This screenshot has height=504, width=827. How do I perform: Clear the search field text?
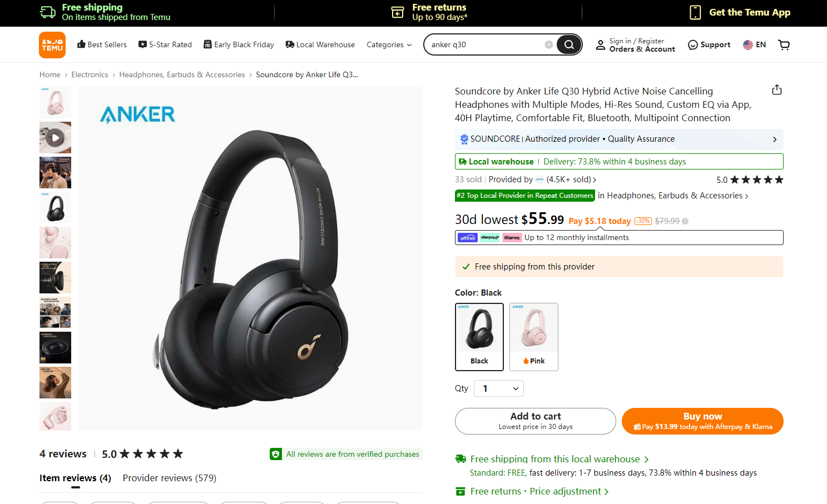549,44
